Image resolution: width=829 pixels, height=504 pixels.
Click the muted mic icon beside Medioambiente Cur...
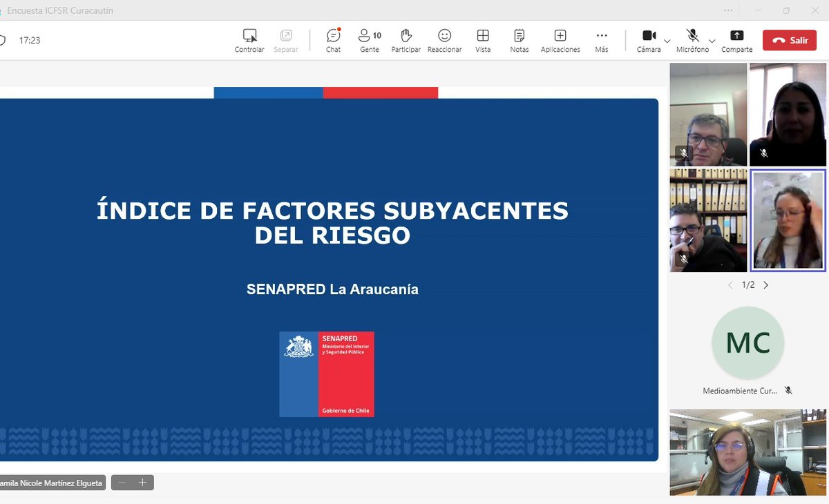coord(788,391)
